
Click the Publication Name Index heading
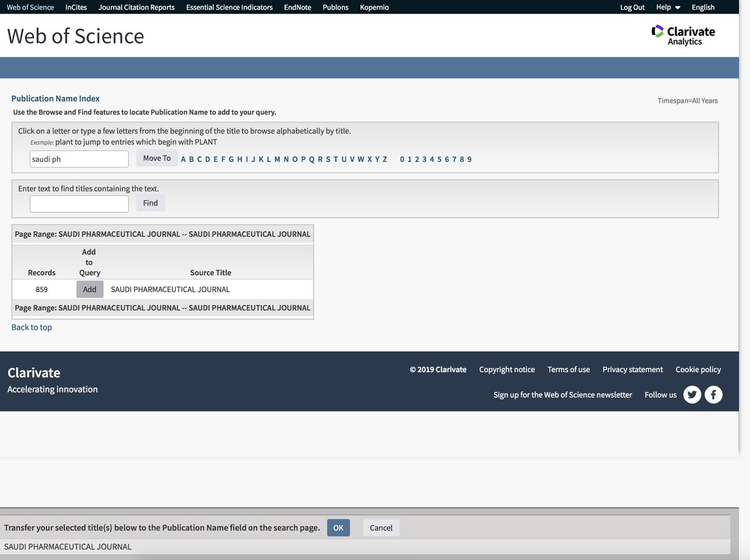click(x=56, y=99)
